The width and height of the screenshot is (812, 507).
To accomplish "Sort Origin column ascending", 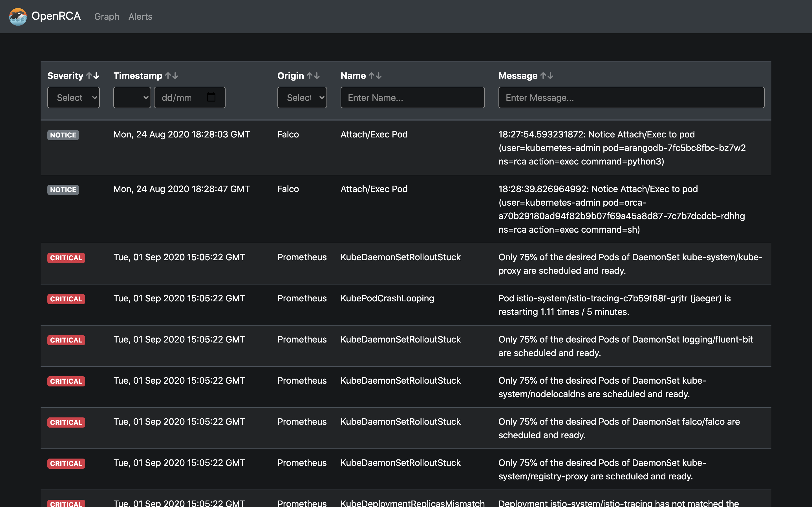I will [x=309, y=76].
